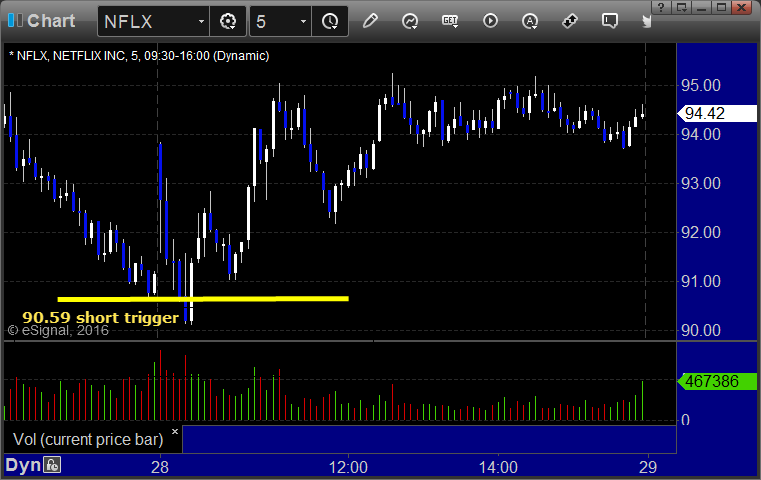Open the help question mark button

click(x=661, y=7)
